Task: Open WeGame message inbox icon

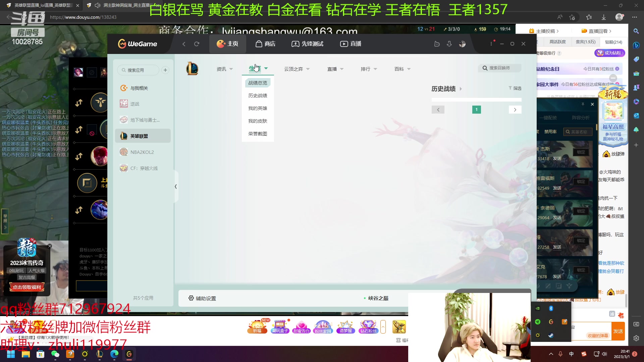Action: tap(437, 44)
